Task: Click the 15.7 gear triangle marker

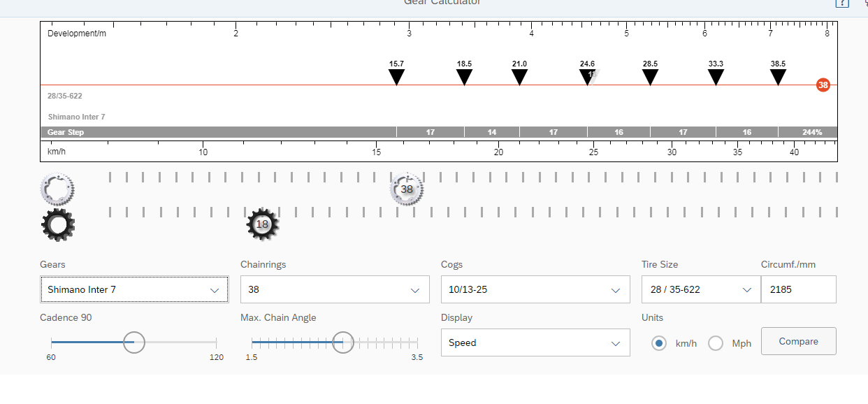Action: [396, 77]
